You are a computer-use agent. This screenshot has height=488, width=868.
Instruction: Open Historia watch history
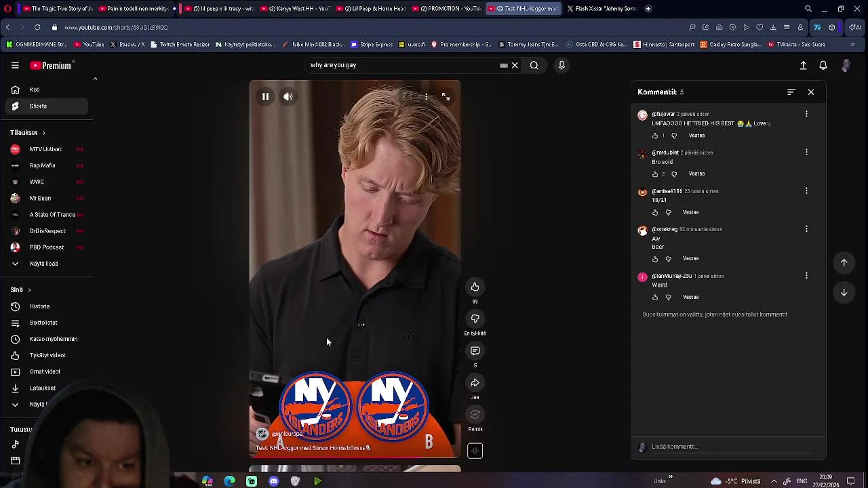click(x=46, y=306)
